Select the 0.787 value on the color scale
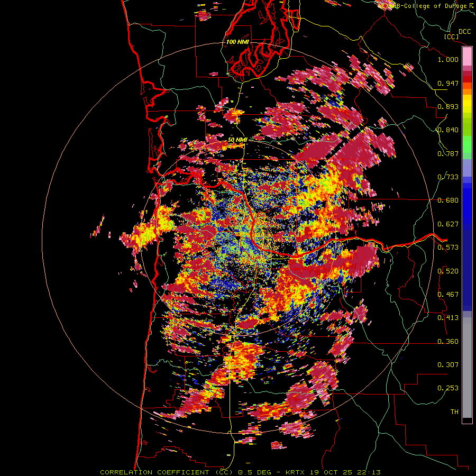The image size is (476, 476). pyautogui.click(x=448, y=153)
